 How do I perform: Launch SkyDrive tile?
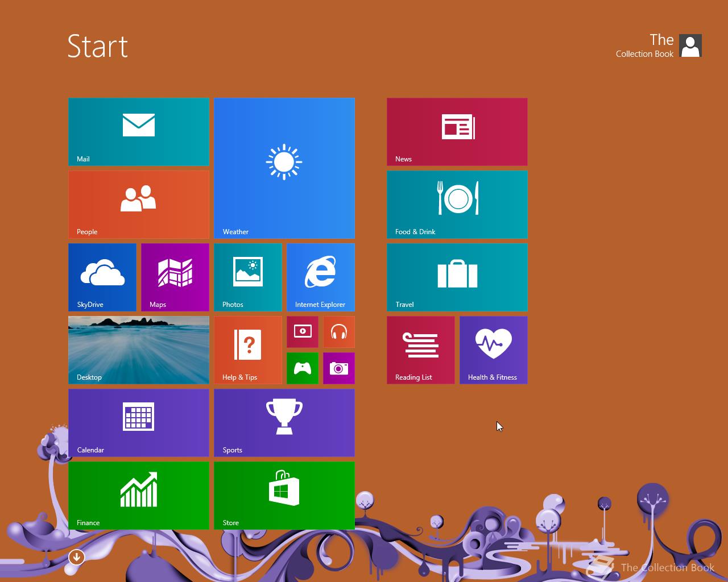click(x=102, y=277)
